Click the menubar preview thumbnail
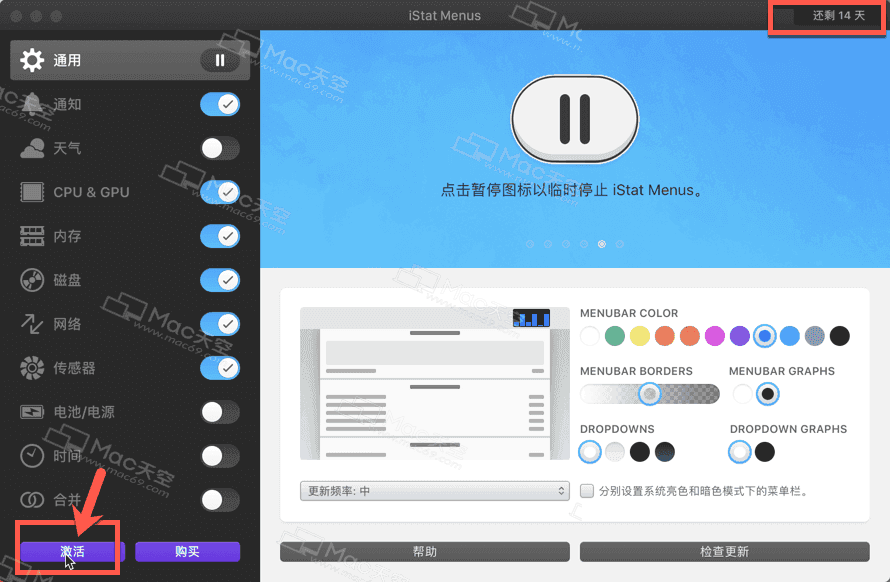The height and width of the screenshot is (582, 890). pos(435,383)
